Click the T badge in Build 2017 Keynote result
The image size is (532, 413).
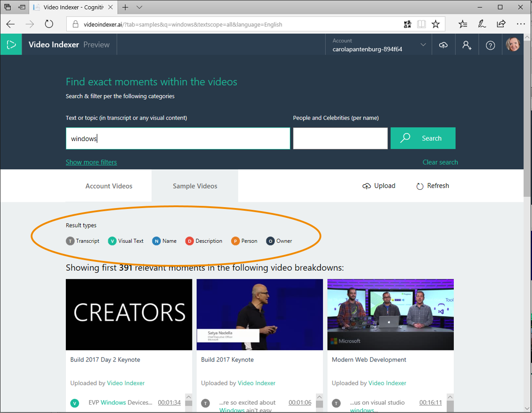(x=205, y=403)
